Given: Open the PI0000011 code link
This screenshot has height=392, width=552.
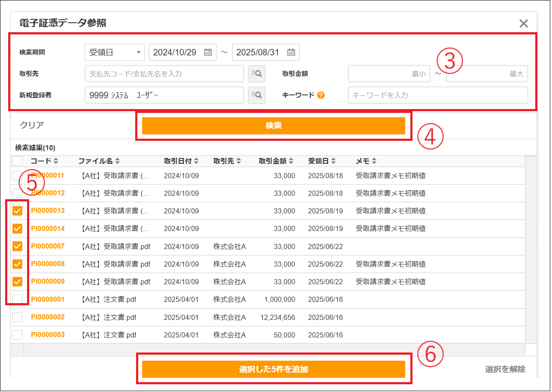Looking at the screenshot, I should (48, 176).
